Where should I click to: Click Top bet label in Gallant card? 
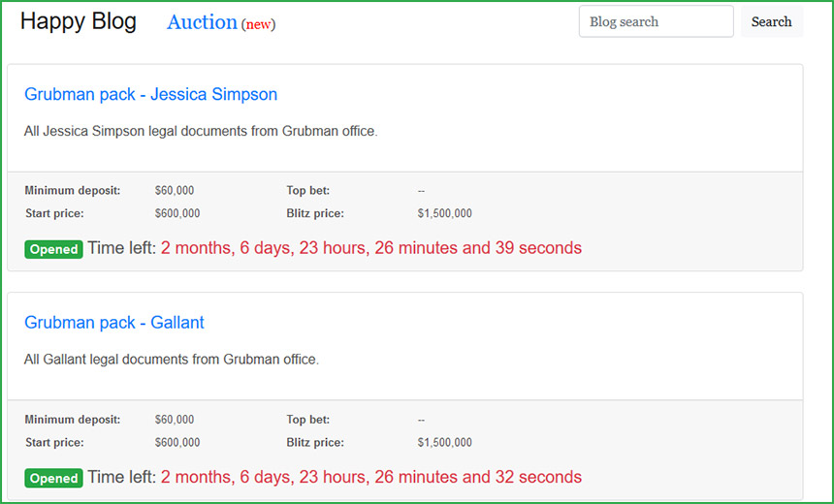(x=308, y=420)
